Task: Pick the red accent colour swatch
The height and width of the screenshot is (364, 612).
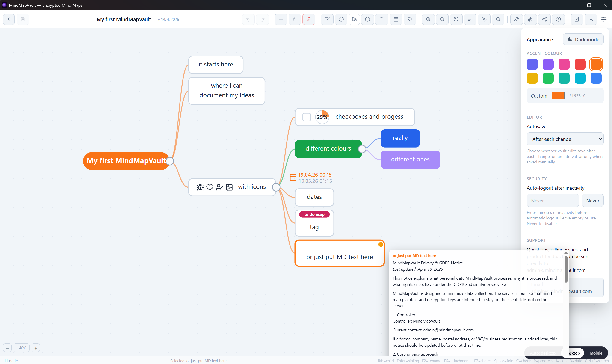Action: pos(580,65)
